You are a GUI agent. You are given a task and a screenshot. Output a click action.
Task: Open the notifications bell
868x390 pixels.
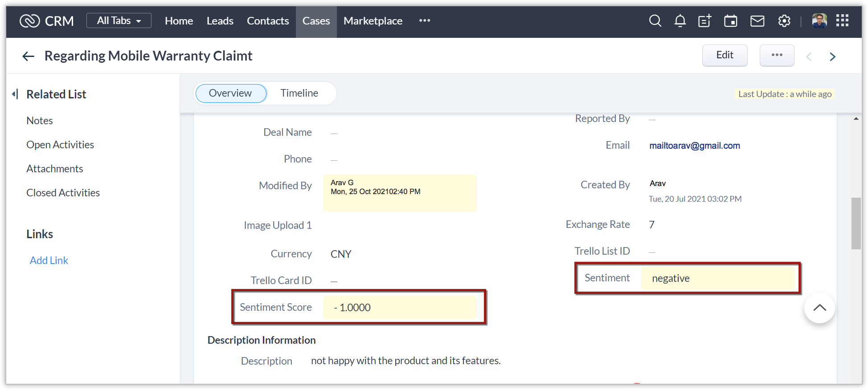point(680,21)
